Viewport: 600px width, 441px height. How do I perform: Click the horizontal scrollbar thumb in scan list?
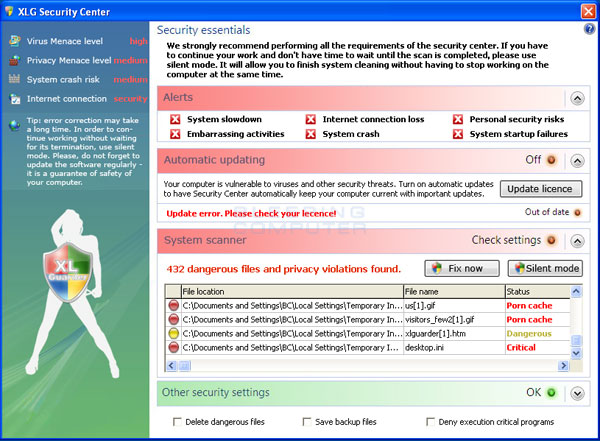184,366
